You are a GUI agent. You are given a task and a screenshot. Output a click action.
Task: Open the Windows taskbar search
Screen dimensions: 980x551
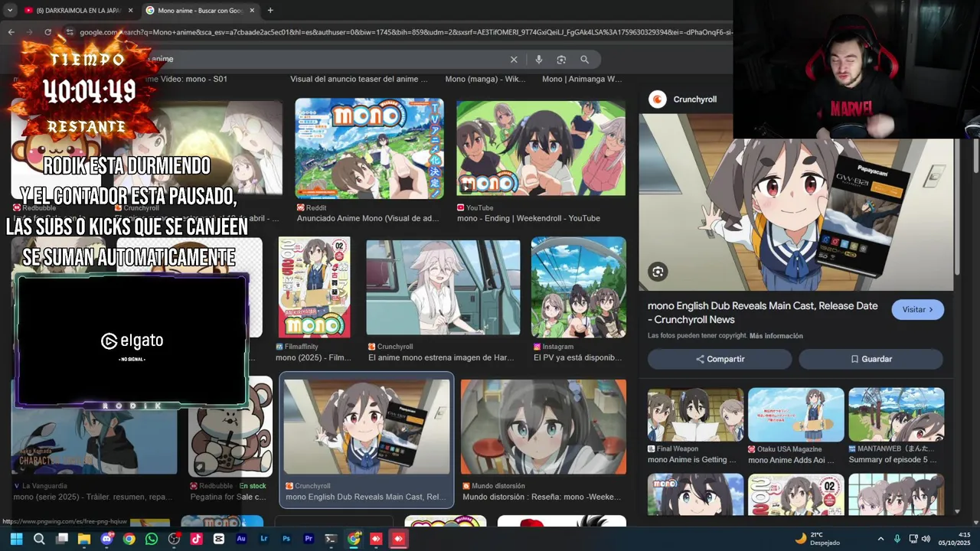point(39,539)
